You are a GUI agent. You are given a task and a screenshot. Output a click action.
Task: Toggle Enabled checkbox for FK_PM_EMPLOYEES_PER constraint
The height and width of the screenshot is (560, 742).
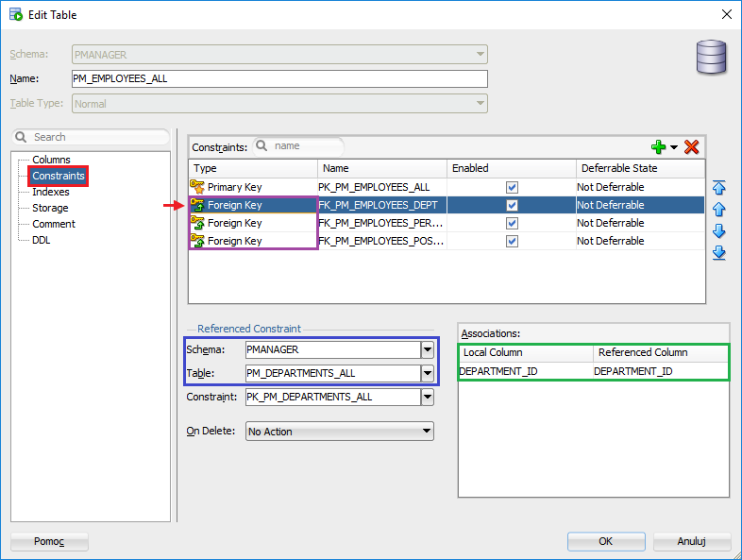coord(512,223)
